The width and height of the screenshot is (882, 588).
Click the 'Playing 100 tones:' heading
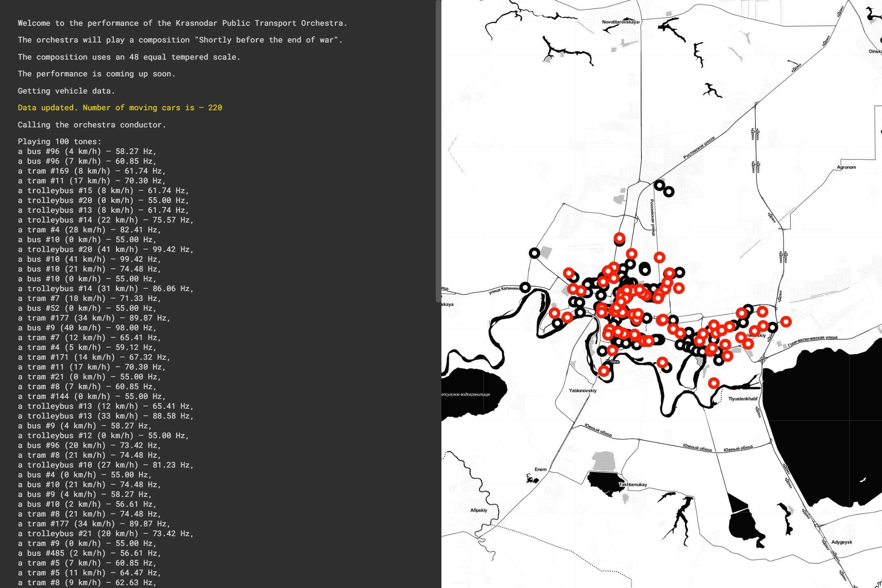coord(60,142)
